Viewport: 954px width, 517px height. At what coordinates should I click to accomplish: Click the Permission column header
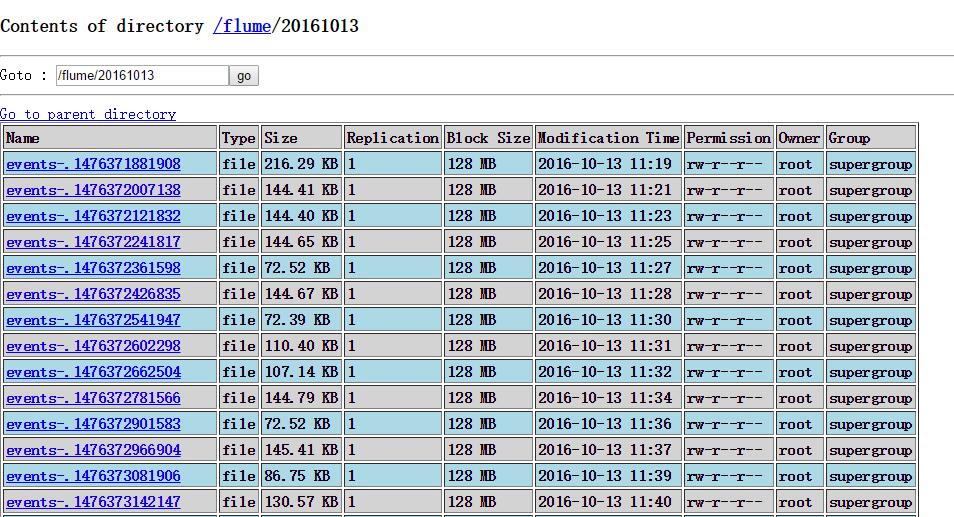(729, 138)
